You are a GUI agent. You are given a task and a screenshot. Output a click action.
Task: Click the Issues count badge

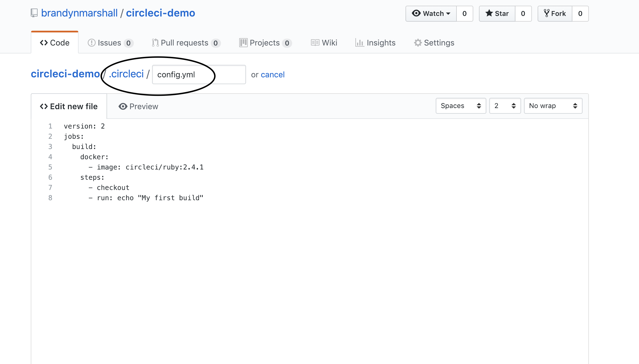(129, 43)
